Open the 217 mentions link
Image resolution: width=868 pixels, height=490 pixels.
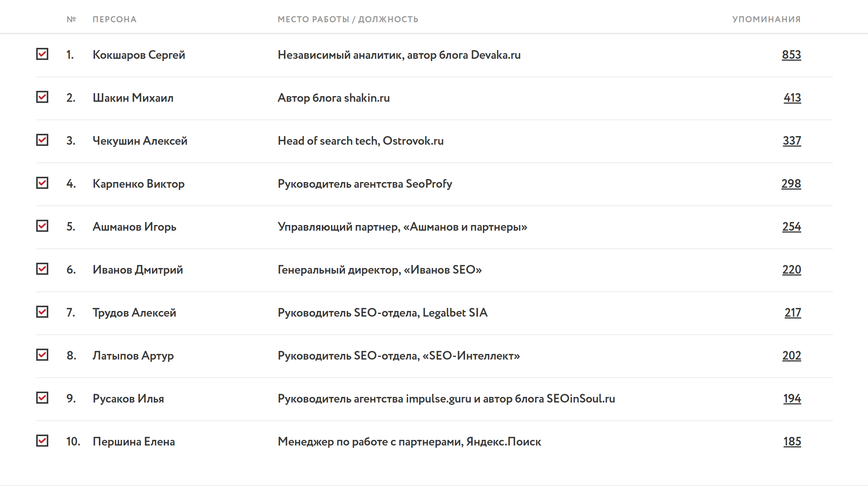(x=793, y=313)
